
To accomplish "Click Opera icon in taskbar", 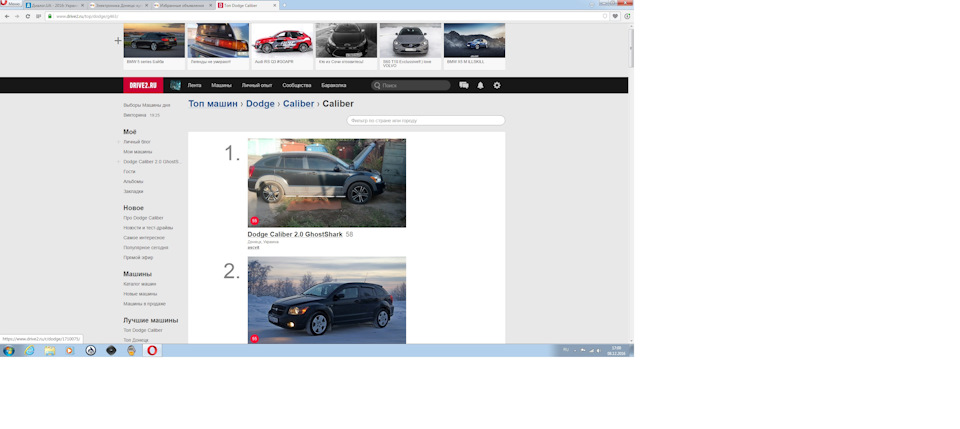I will point(152,351).
